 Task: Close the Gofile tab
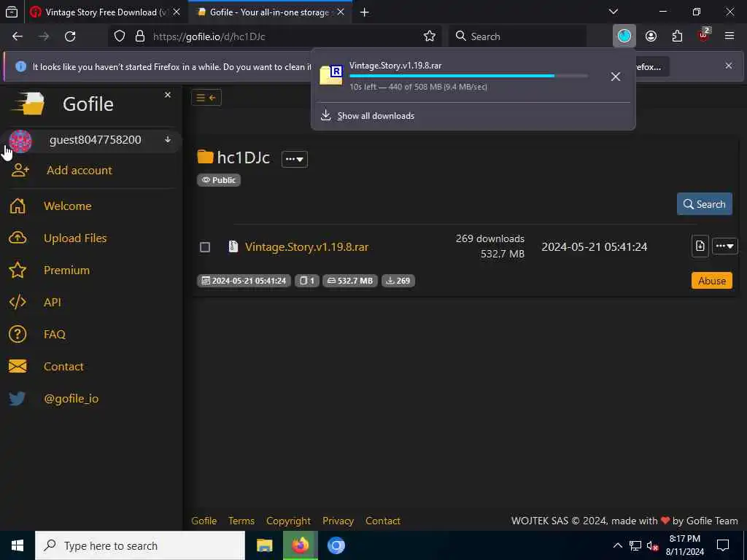(341, 12)
